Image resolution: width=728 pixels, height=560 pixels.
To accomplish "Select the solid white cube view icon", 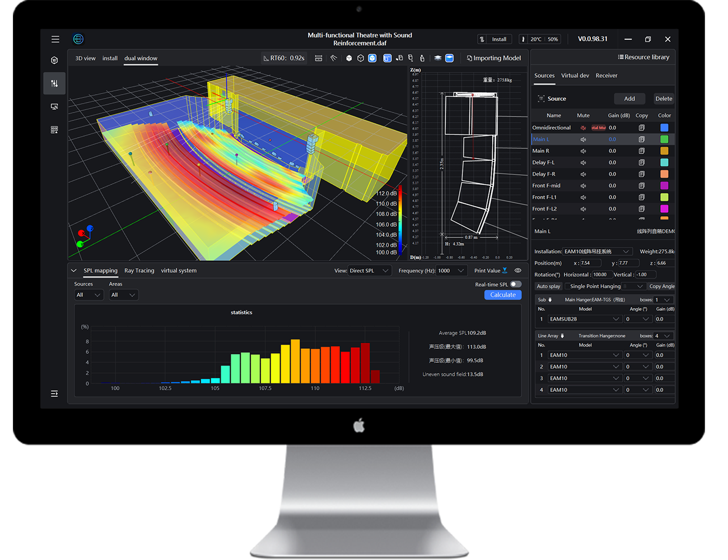I will click(349, 58).
